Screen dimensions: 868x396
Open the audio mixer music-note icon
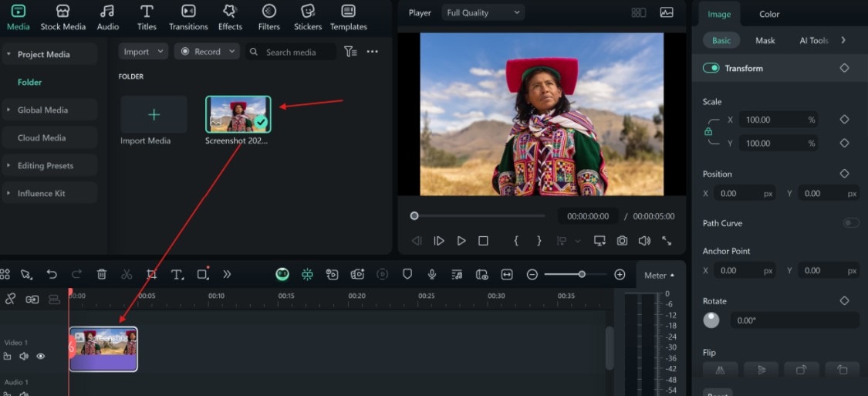tap(457, 274)
